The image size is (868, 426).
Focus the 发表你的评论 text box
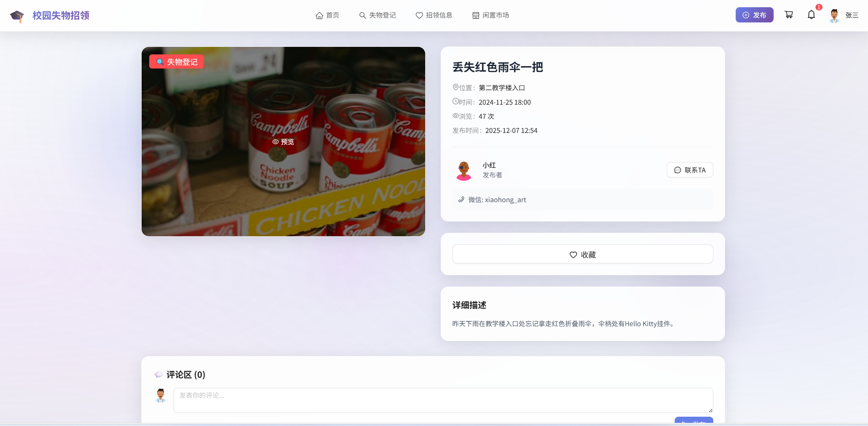click(443, 400)
